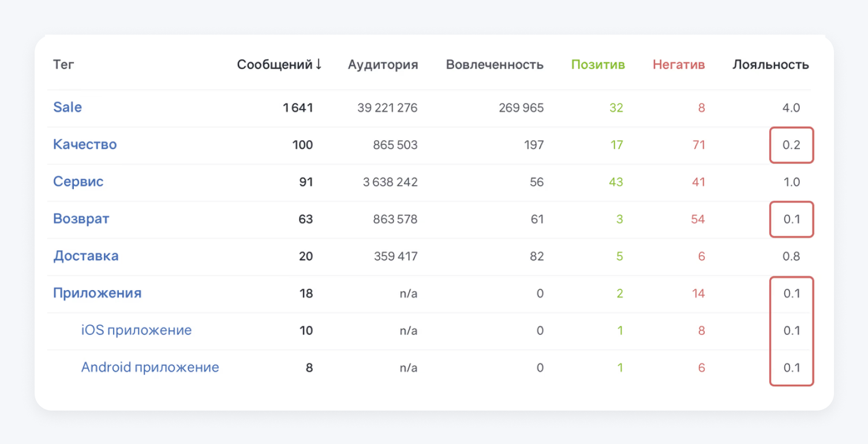Click positive count 5 for Доставка
This screenshot has width=868, height=444.
tap(620, 256)
